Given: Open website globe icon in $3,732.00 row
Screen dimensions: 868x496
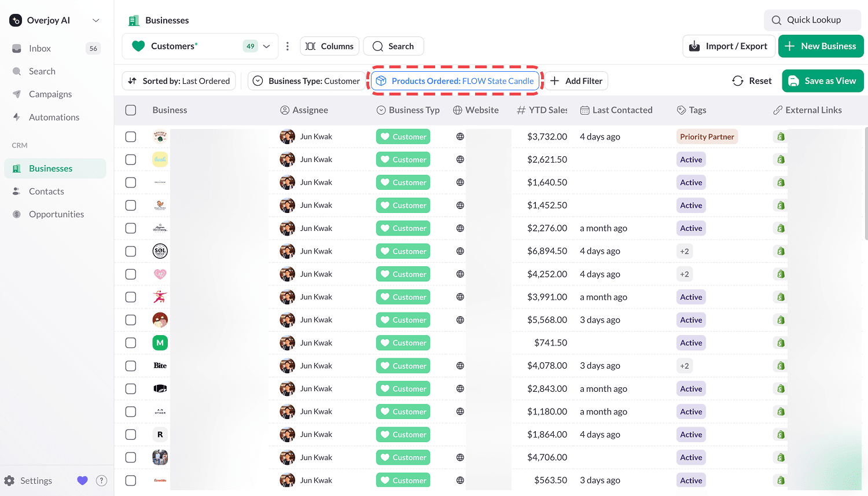Looking at the screenshot, I should (x=460, y=137).
